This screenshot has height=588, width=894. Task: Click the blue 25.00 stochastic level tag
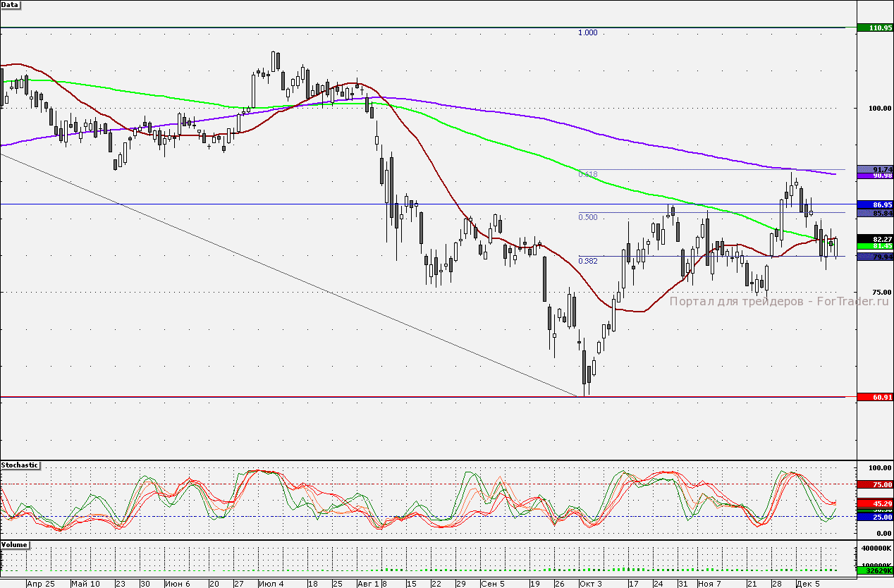[x=875, y=516]
